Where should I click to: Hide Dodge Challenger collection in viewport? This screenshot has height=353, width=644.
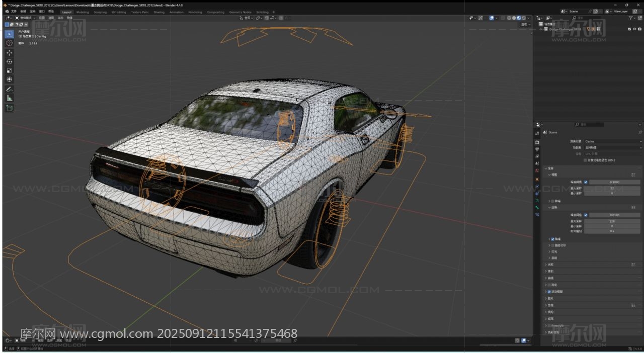pyautogui.click(x=634, y=29)
